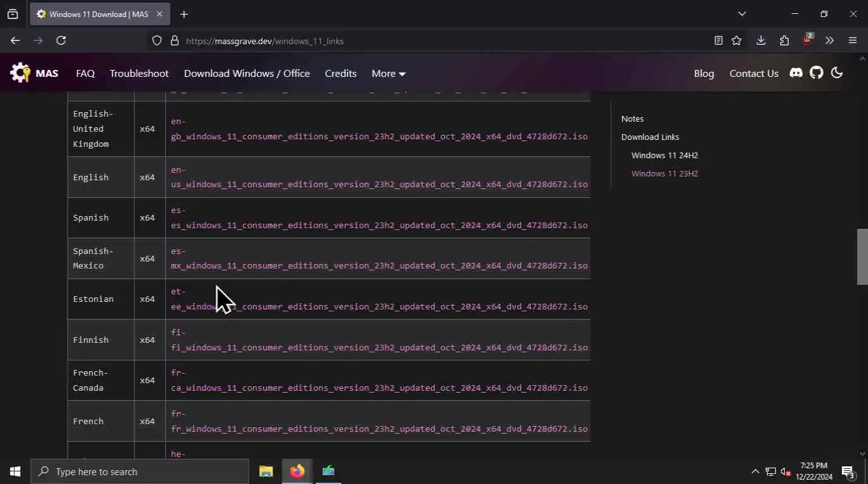Click the Spanish-Mexico language cell
The height and width of the screenshot is (484, 868).
(101, 258)
